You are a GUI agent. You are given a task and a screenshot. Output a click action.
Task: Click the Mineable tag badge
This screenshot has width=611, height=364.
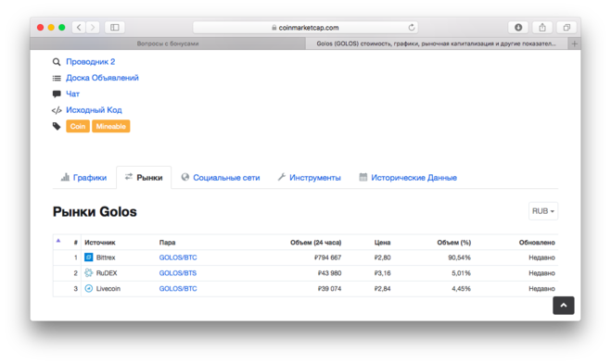pyautogui.click(x=111, y=126)
